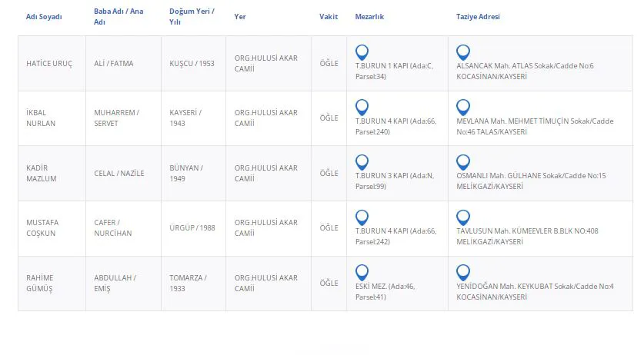The height and width of the screenshot is (355, 644).
Task: Select the Mezarlık column header
Action: click(369, 16)
